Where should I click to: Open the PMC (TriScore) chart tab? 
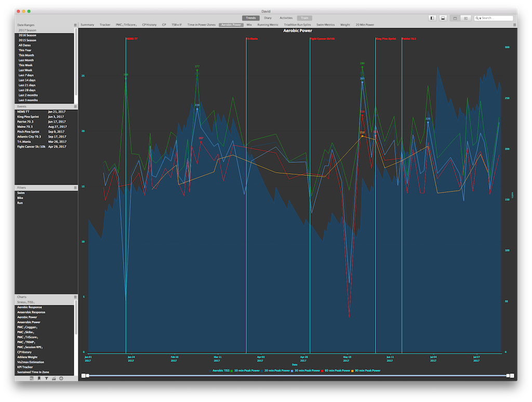[126, 25]
